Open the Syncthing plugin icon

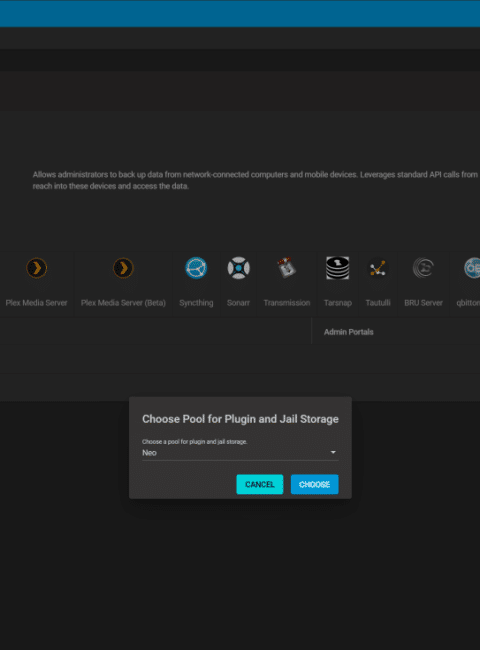tap(196, 268)
